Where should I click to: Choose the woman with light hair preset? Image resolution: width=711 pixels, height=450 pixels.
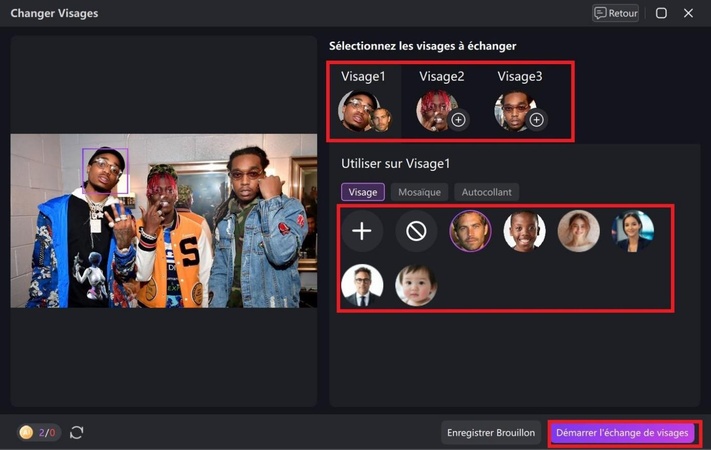[x=579, y=231]
